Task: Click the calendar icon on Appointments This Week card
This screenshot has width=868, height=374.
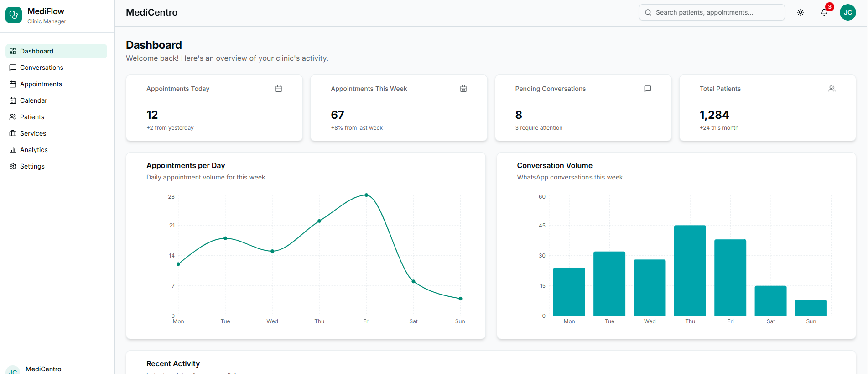Action: (x=463, y=89)
